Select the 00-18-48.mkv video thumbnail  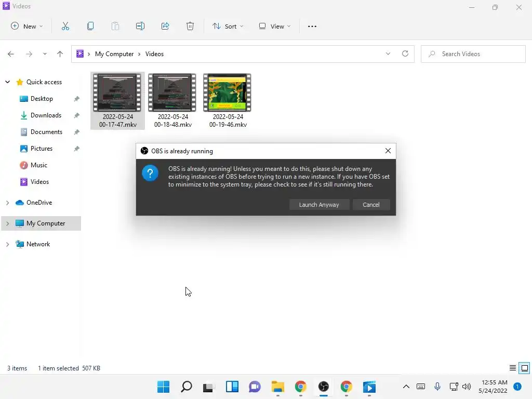172,101
